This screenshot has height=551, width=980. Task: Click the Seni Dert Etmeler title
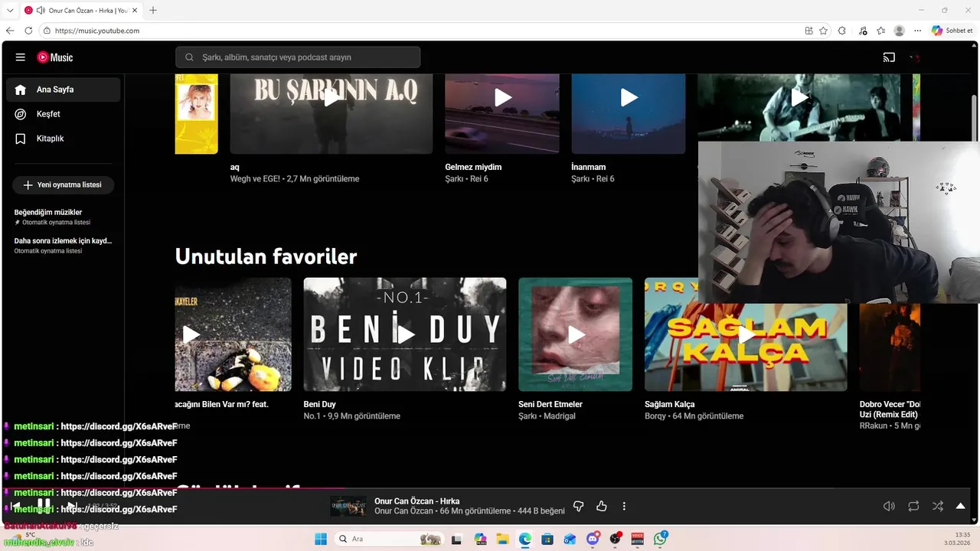550,404
